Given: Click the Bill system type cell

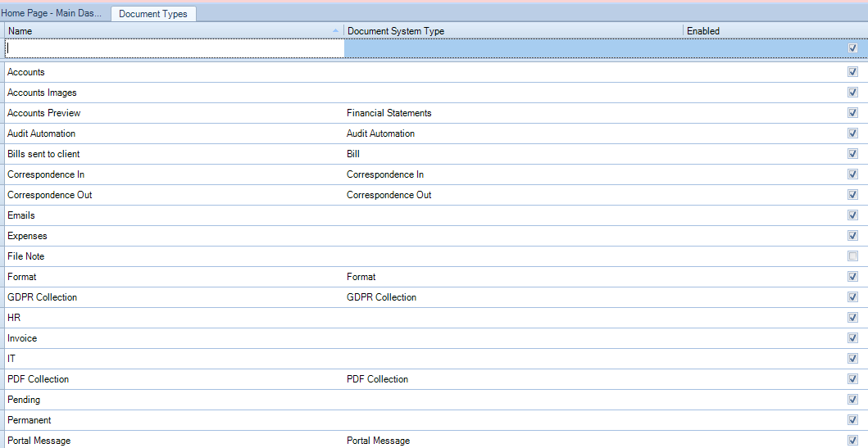Looking at the screenshot, I should click(513, 154).
